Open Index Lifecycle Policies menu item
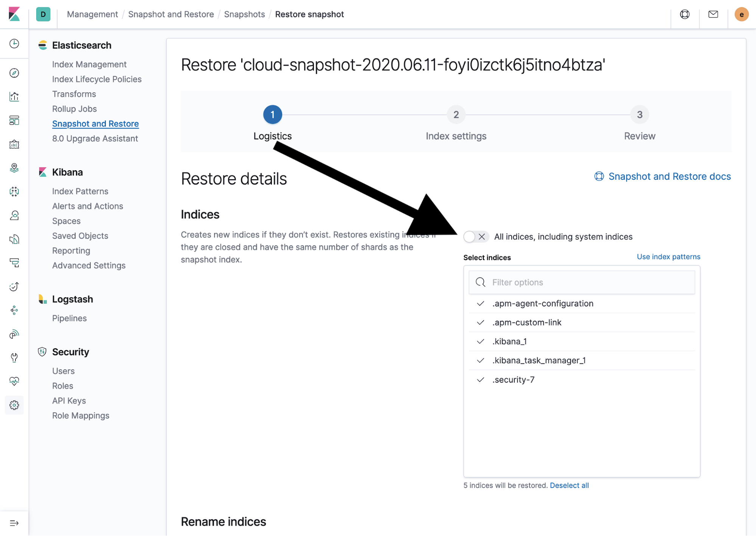756x536 pixels. 97,79
